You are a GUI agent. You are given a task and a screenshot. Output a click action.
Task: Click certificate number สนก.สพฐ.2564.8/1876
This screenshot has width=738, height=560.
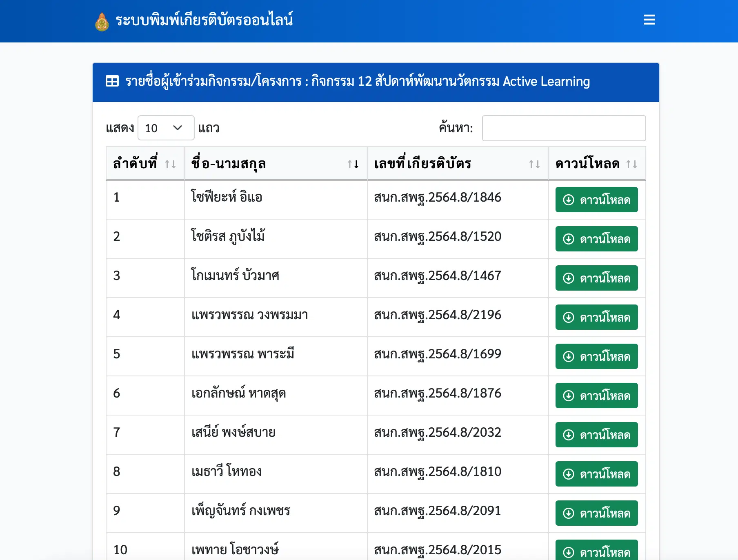pos(438,393)
